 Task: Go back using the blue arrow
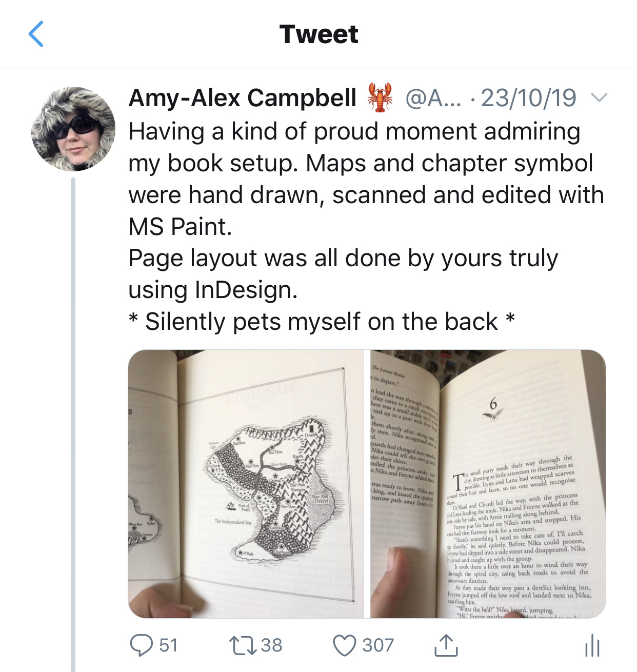coord(36,34)
